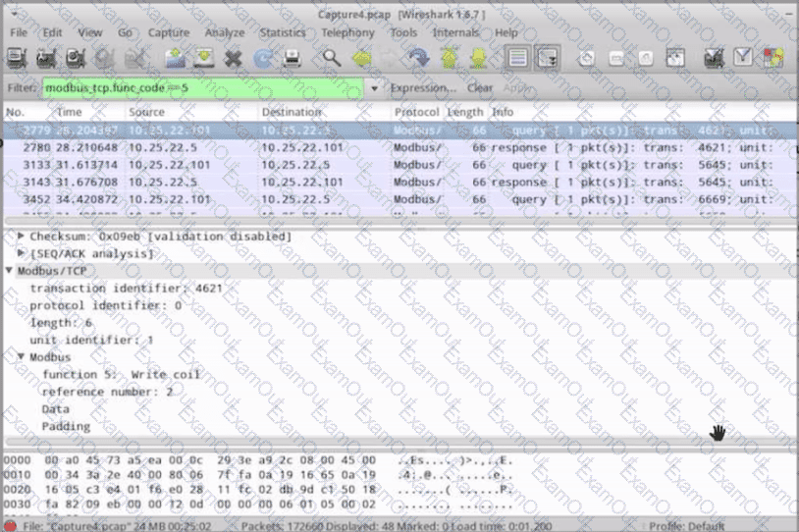Collapse the Modbus/TCP tree section
This screenshot has height=532, width=799.
[x=10, y=271]
